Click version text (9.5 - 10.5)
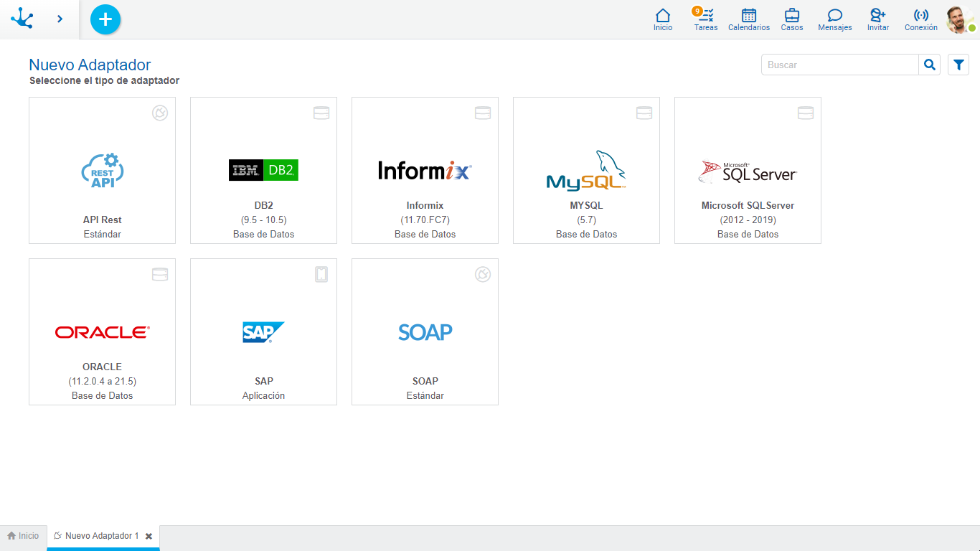The height and width of the screenshot is (551, 980). 264,220
